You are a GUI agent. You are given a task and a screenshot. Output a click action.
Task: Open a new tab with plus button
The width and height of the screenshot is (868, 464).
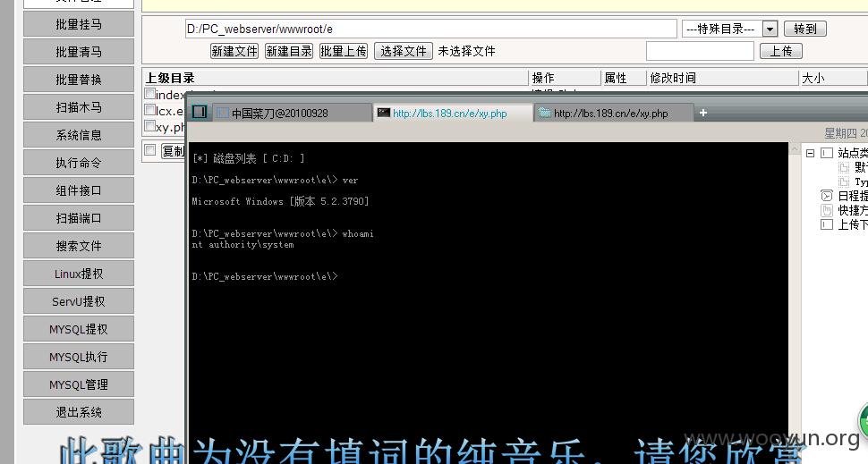(703, 113)
